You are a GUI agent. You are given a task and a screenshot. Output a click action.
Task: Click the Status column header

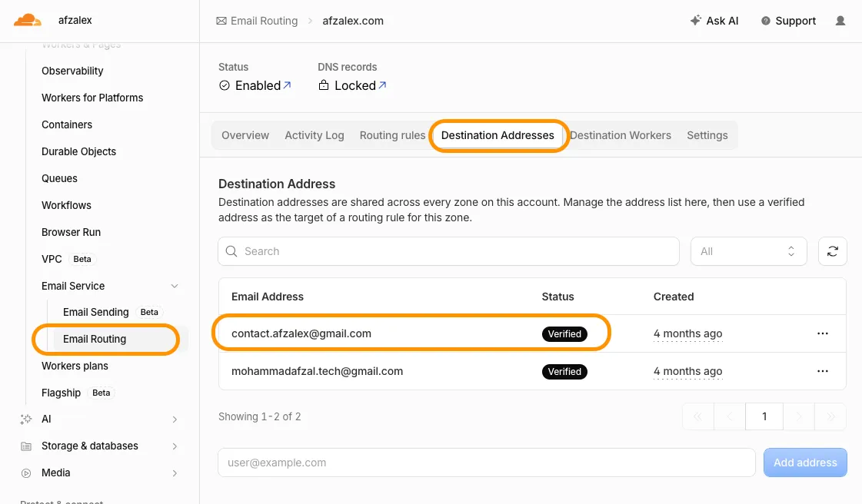point(558,297)
